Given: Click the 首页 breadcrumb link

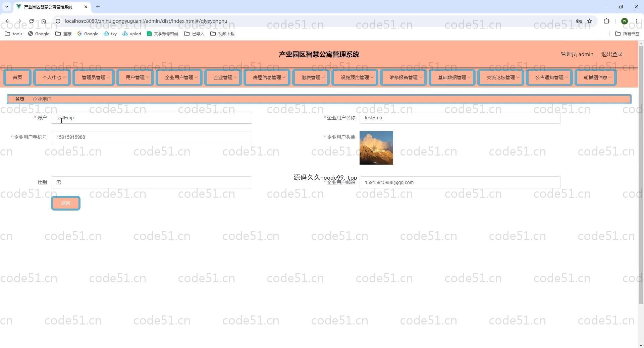Looking at the screenshot, I should click(x=20, y=99).
